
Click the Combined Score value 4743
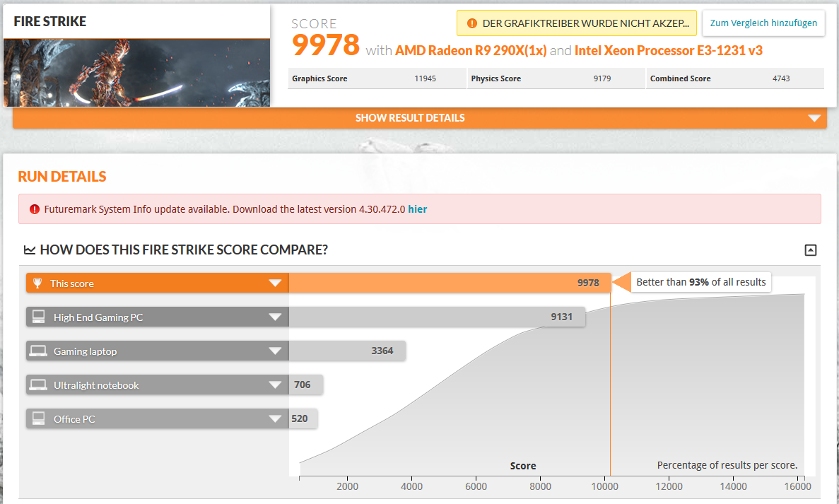[781, 78]
